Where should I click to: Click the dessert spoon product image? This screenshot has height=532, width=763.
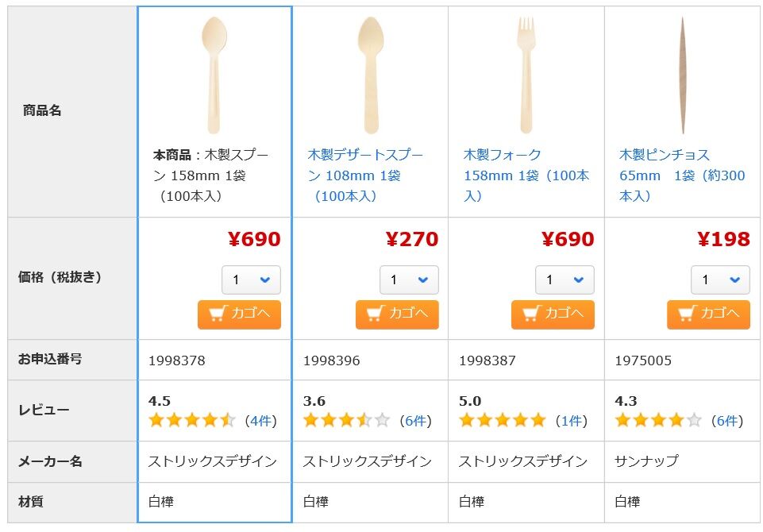tap(371, 75)
